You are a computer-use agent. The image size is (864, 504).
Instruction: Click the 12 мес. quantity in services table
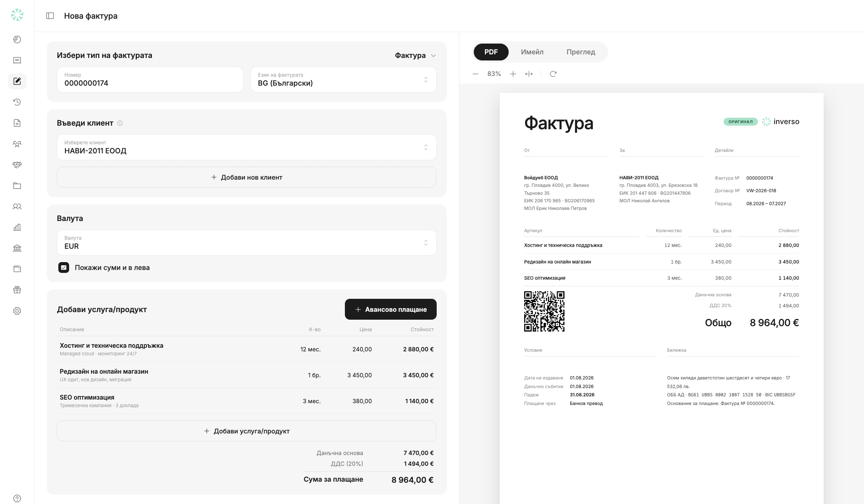click(310, 349)
